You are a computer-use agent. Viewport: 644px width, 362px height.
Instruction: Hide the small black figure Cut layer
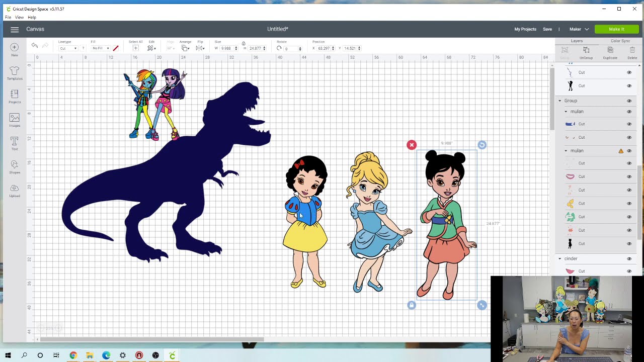(629, 86)
